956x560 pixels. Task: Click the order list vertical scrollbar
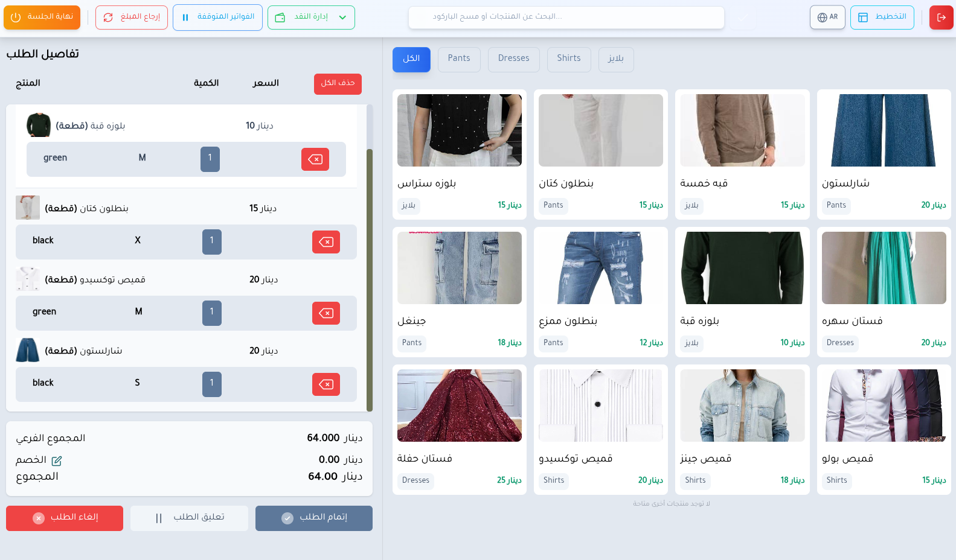click(x=370, y=278)
